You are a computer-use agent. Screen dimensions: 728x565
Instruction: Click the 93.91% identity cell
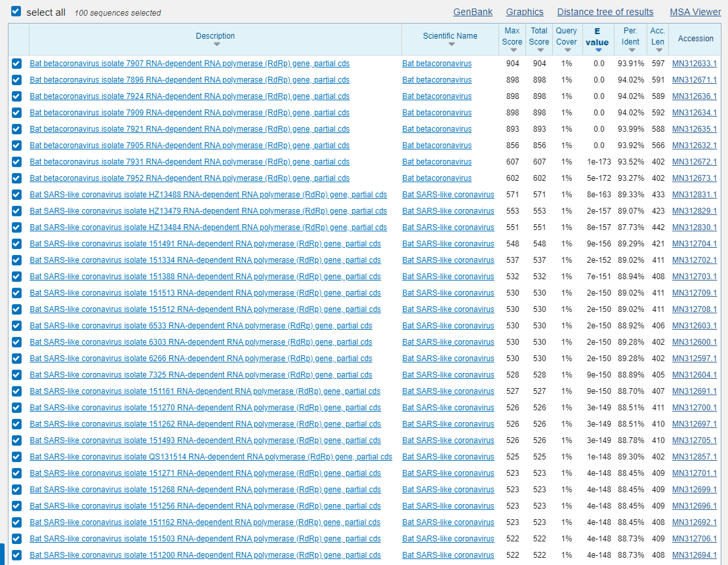(x=630, y=64)
